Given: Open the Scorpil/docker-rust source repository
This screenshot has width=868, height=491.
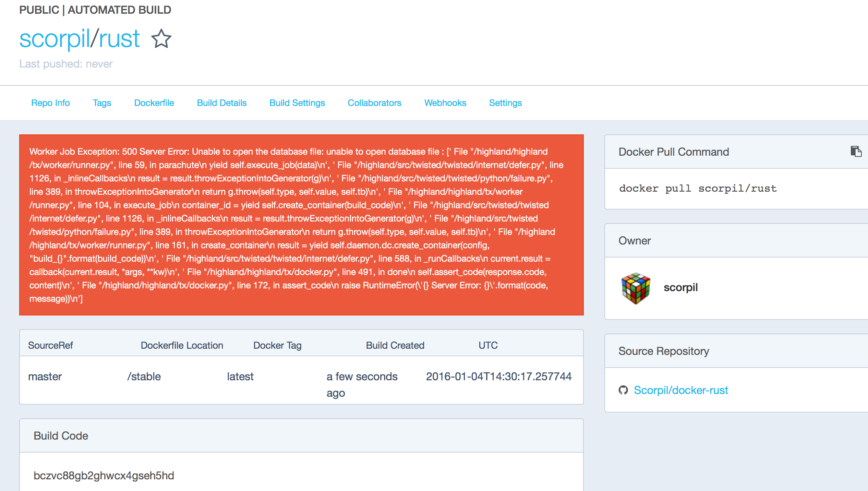Looking at the screenshot, I should (x=681, y=390).
